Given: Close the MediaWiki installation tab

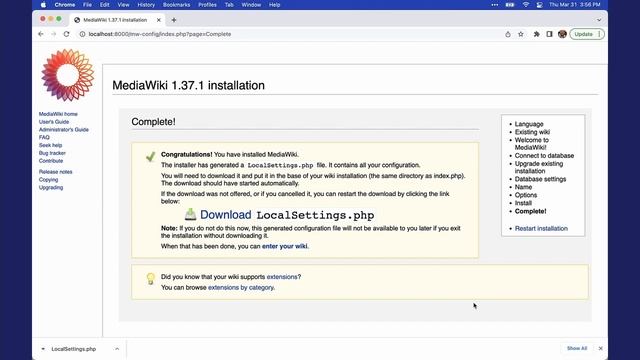Looking at the screenshot, I should click(x=159, y=20).
